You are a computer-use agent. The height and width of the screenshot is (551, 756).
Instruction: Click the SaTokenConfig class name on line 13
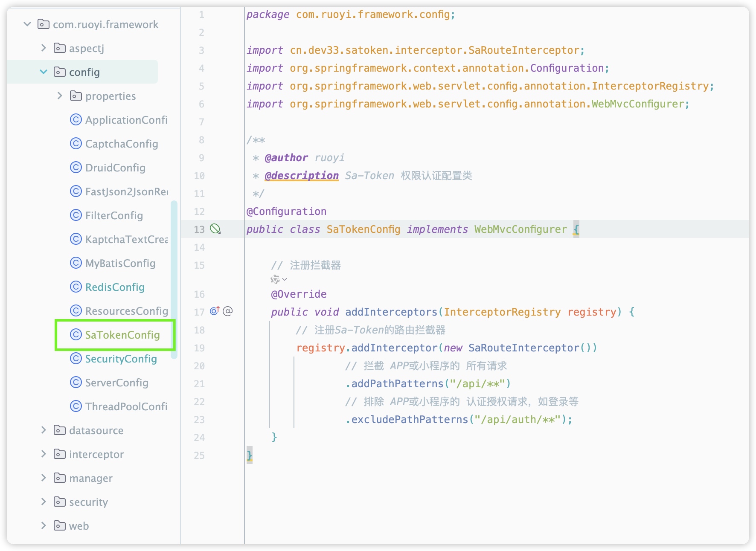tap(363, 229)
